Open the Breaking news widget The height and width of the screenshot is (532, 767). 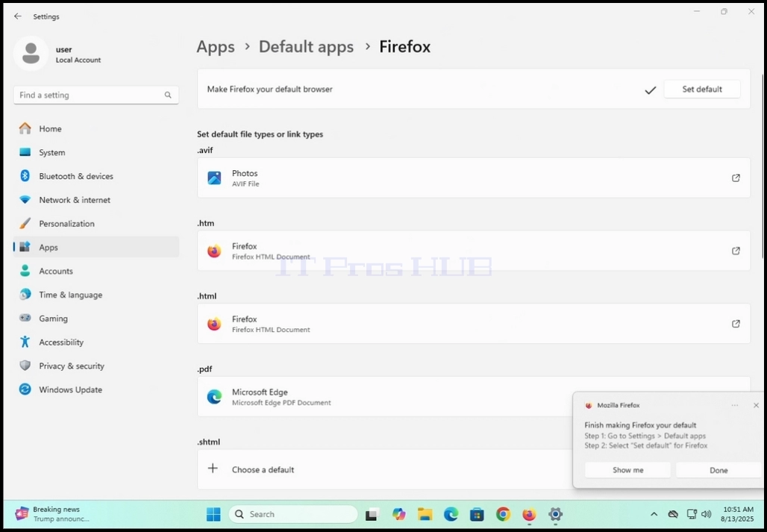(x=53, y=514)
